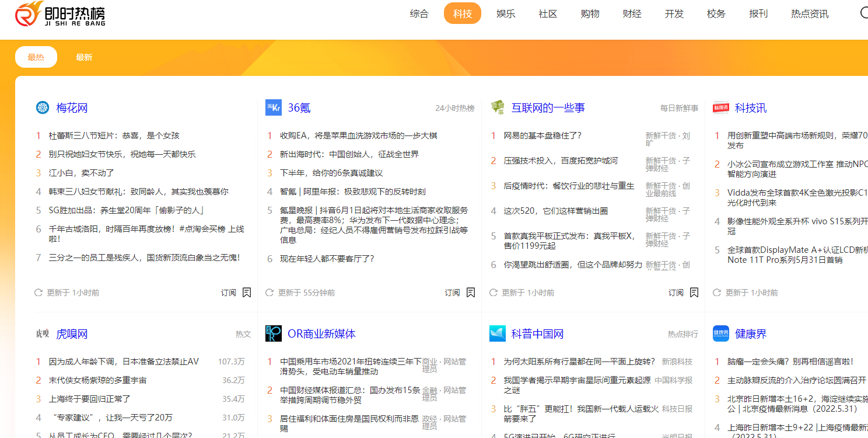Click the 虎嗅网 source icon

(x=43, y=334)
